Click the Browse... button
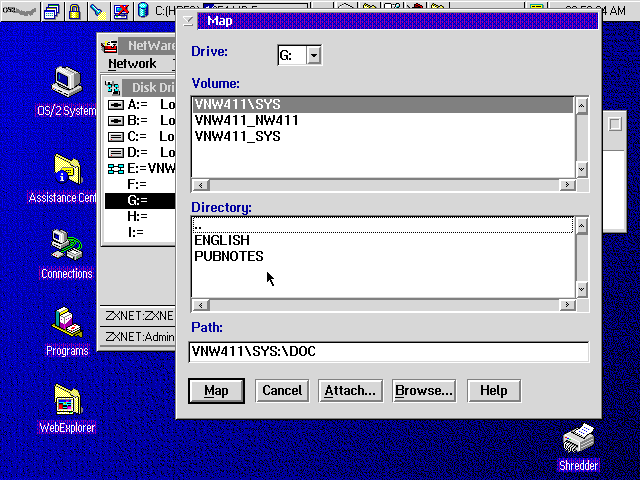 [x=424, y=391]
